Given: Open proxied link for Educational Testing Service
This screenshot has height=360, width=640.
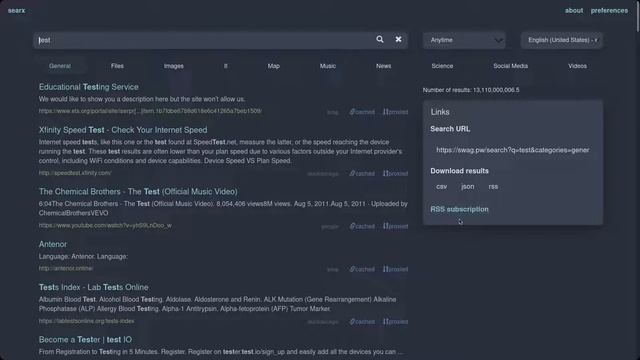Looking at the screenshot, I should 396,112.
